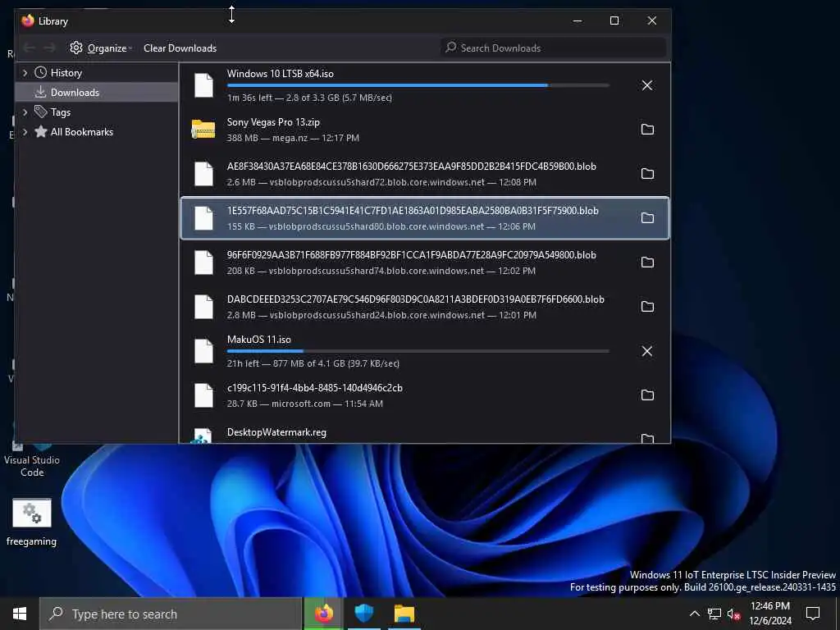Click the '1m 36s left — 2.8 of 3.3 GB' status
Viewport: 840px width, 630px height.
click(309, 98)
